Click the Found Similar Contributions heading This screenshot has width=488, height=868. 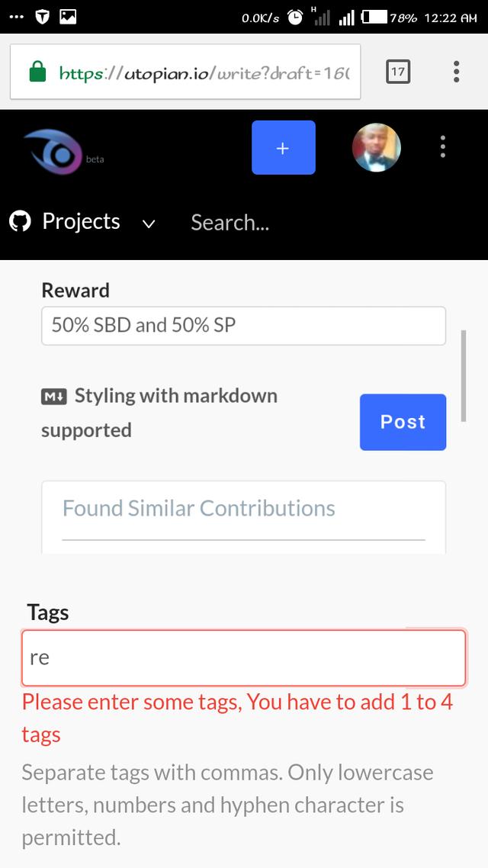[198, 509]
